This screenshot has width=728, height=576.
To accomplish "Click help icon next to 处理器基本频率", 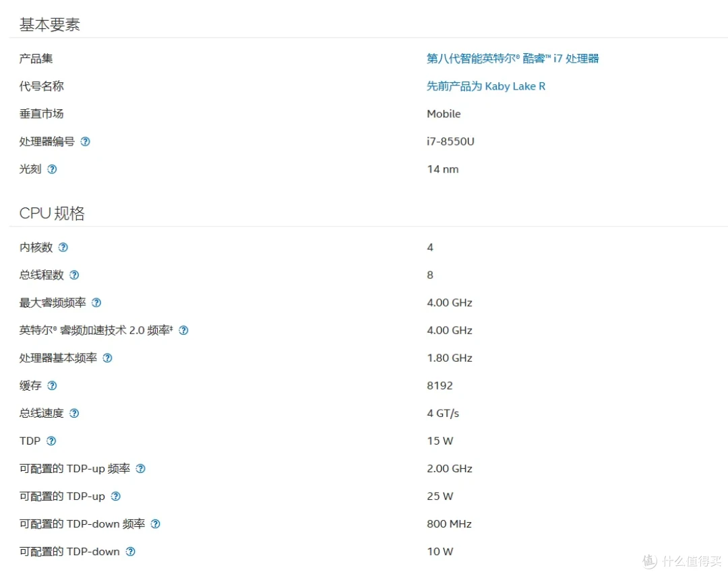I will tap(107, 358).
